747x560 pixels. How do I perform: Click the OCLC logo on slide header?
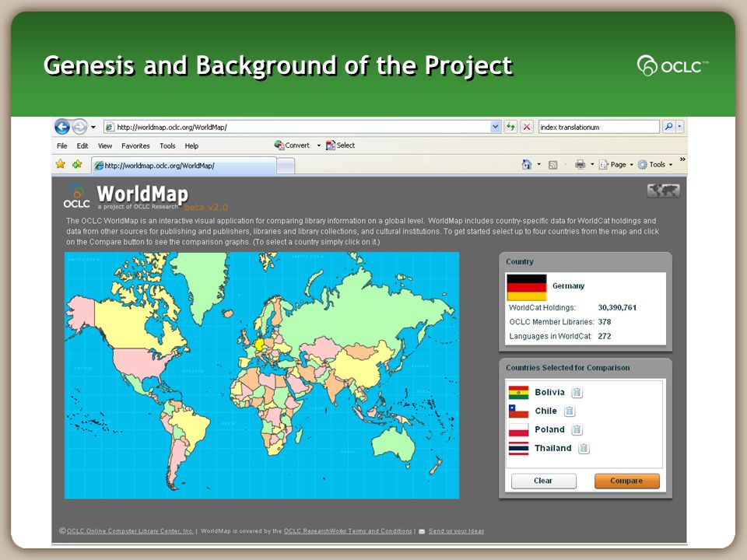click(672, 65)
